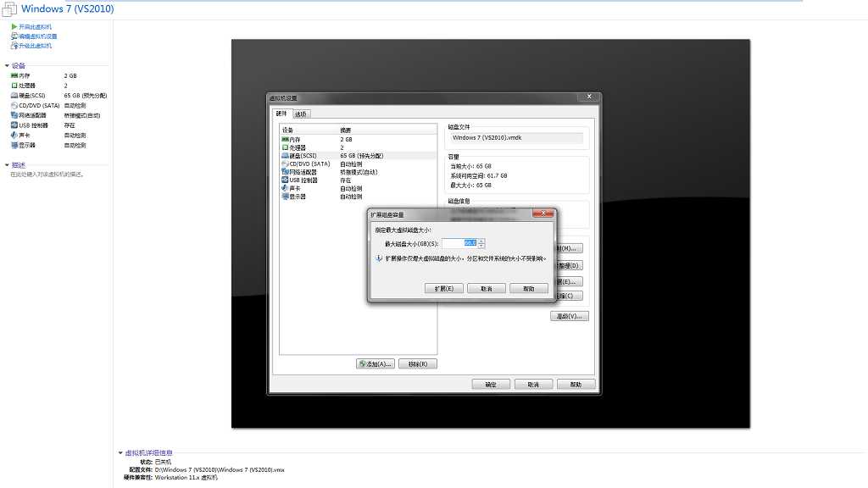Collapse the 虚拟机详细信息 section
This screenshot has width=868, height=488.
(120, 452)
